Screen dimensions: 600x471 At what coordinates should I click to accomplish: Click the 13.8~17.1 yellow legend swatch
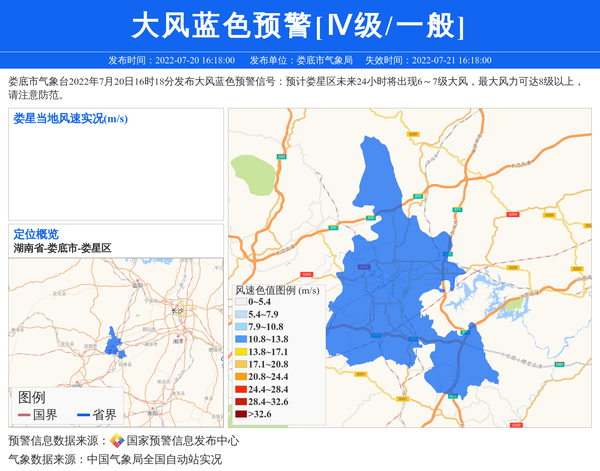click(x=240, y=352)
